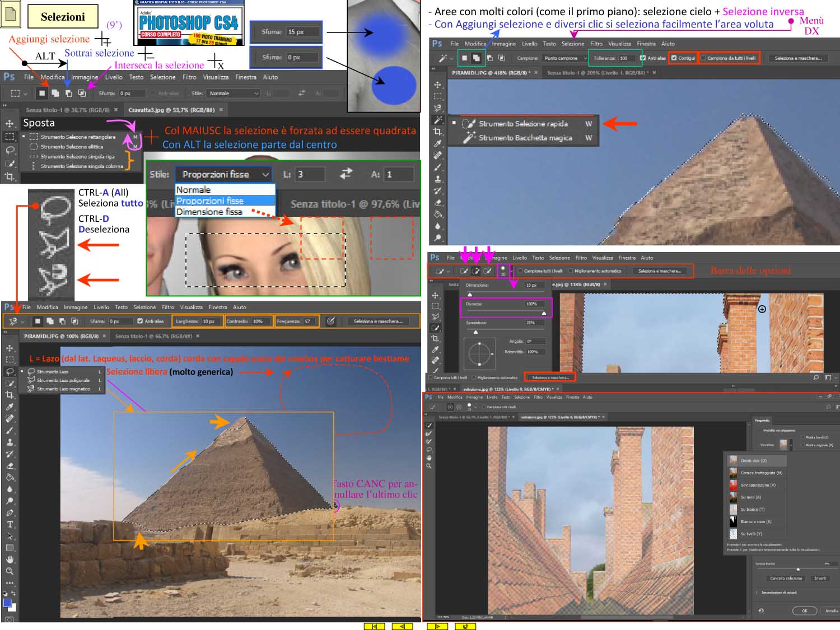This screenshot has width=840, height=630.
Task: Click New selection icon in magnetic lasso options bar
Action: tap(37, 321)
